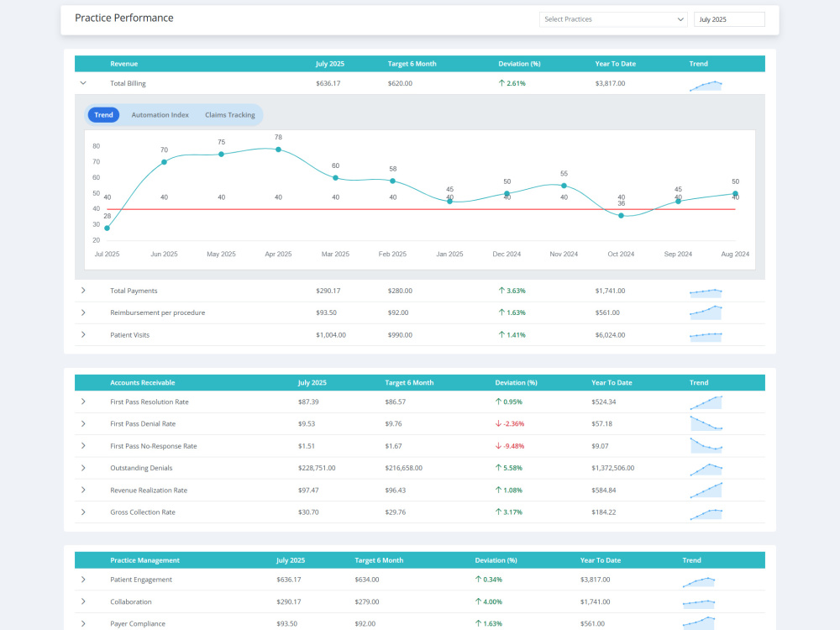
Task: Click the $1,372,506.00 year-to-date value
Action: tap(613, 468)
